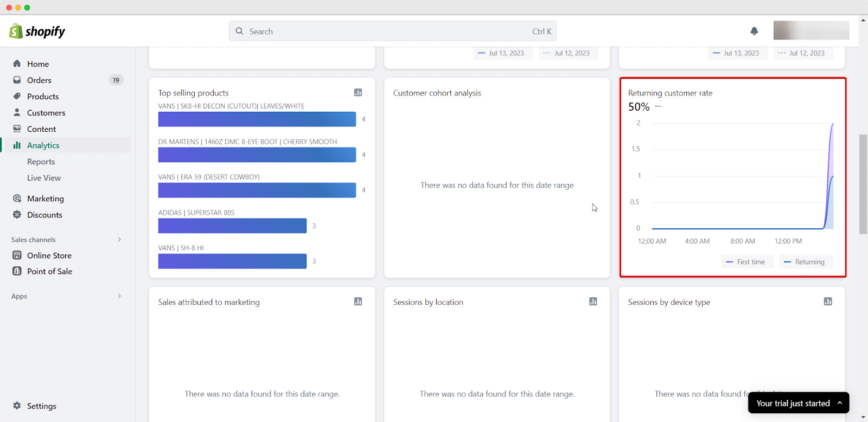Open Live View under Analytics
The image size is (868, 422).
click(x=44, y=178)
